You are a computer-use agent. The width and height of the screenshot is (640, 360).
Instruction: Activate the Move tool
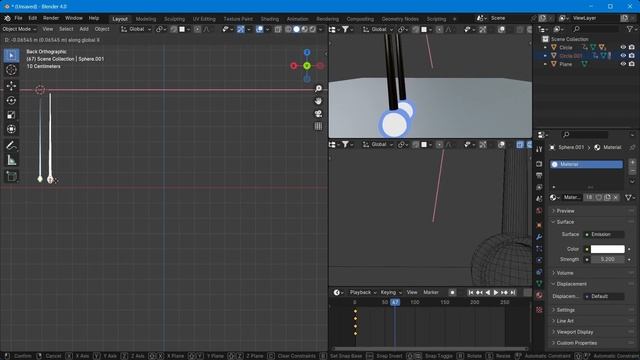click(x=11, y=86)
